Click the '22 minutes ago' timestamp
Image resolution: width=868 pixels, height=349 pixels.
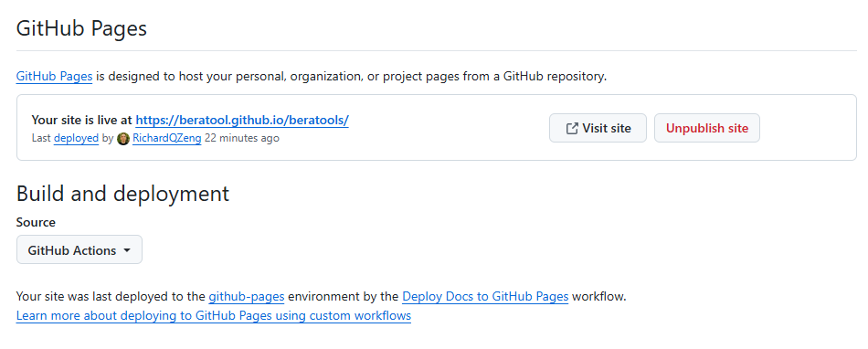(242, 138)
